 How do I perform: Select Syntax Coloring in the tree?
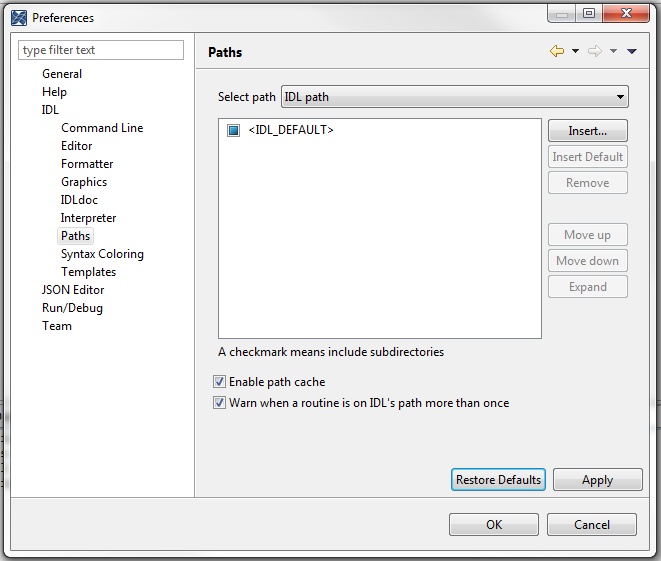[102, 254]
